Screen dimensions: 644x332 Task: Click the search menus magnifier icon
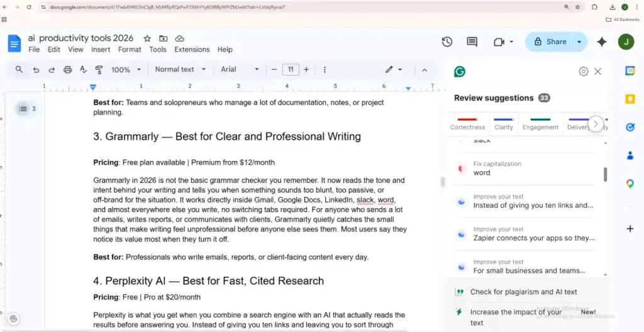click(19, 69)
